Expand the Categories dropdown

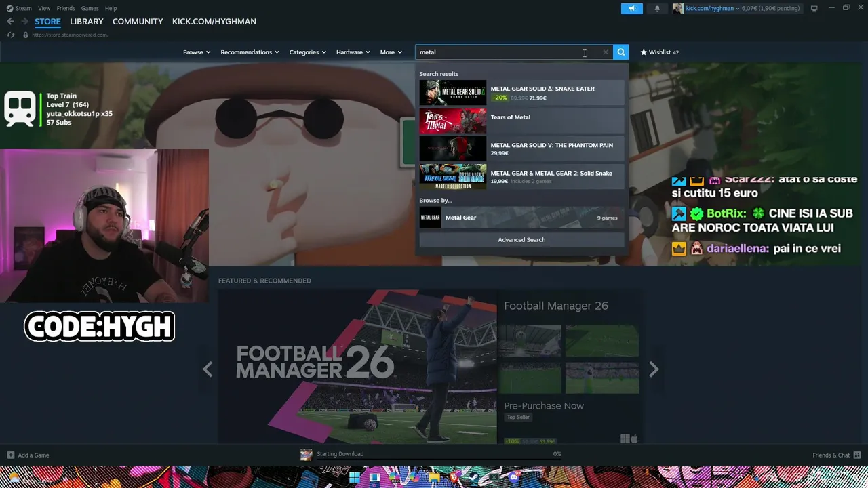click(x=308, y=52)
